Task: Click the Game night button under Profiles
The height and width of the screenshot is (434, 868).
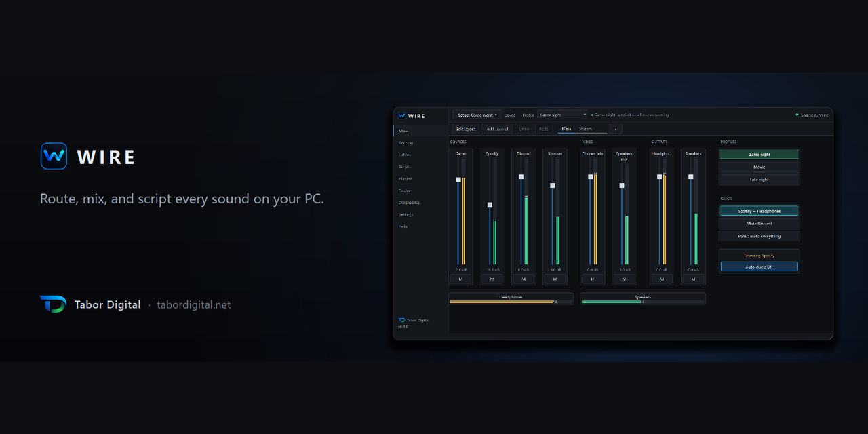Action: click(x=759, y=155)
